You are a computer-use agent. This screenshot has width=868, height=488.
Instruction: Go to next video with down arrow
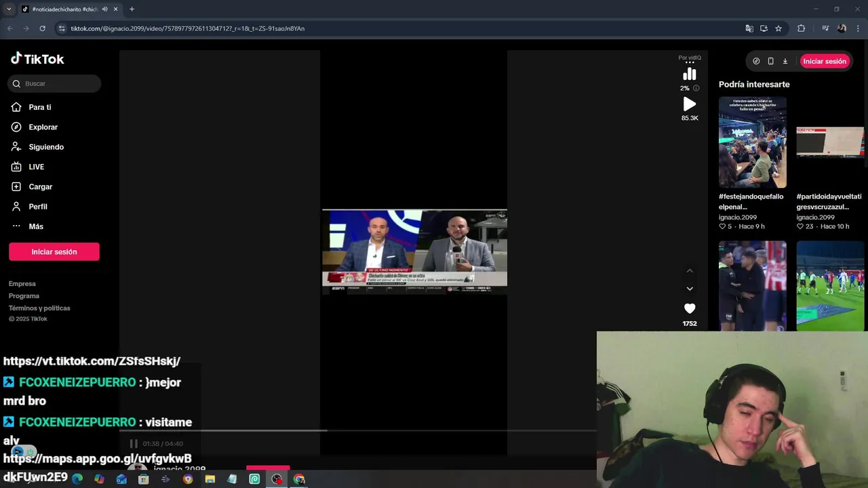690,289
